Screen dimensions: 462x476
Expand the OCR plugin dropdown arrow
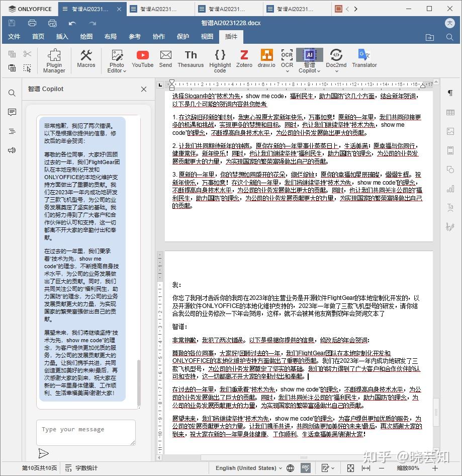click(x=287, y=71)
